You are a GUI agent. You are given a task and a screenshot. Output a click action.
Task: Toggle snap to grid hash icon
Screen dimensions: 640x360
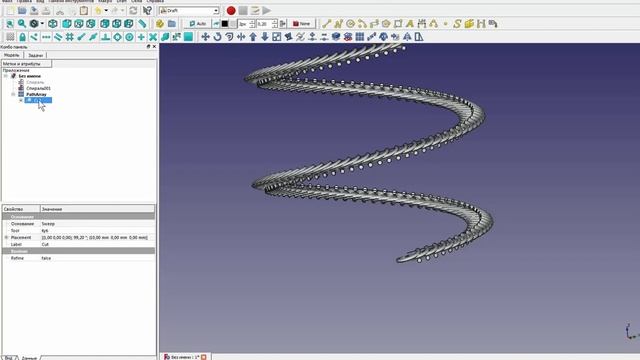point(70,37)
